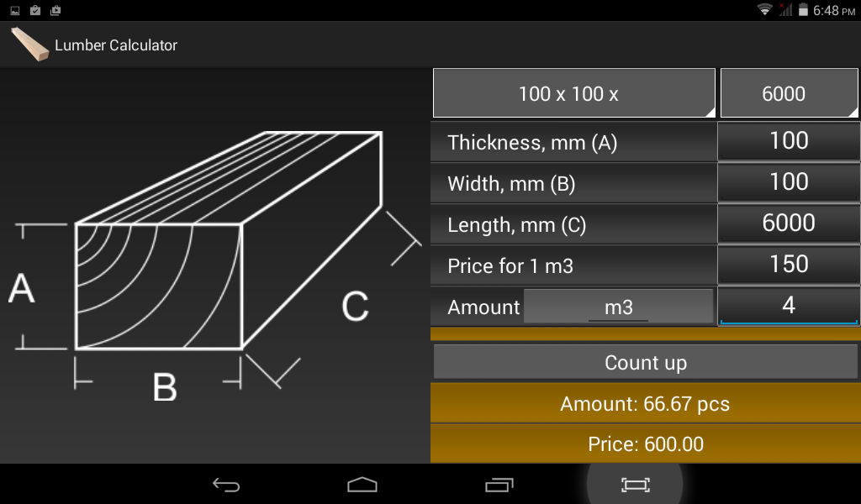Edit the Price for 1 m3 field
The height and width of the screenshot is (504, 861).
click(788, 264)
